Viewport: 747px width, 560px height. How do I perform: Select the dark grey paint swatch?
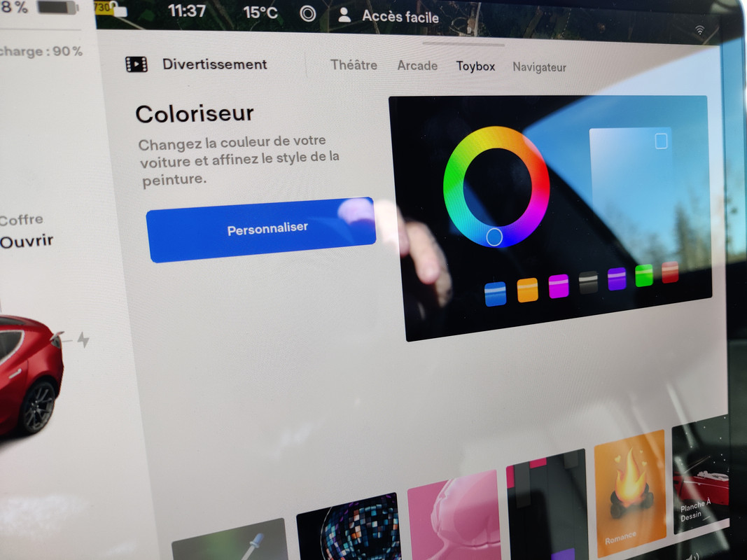(588, 282)
